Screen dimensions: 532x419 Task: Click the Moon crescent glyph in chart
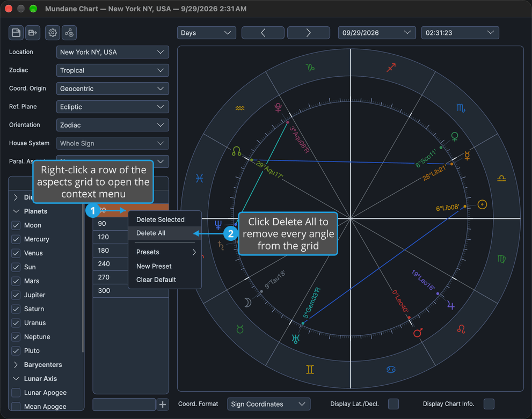(x=248, y=302)
